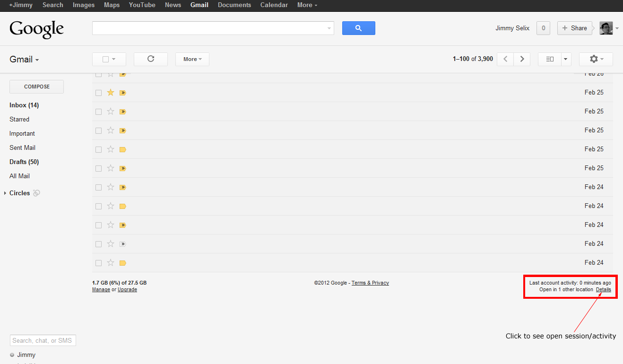Screen dimensions: 623x364
Task: Click the Circles icon beside the Circles label
Action: [36, 193]
